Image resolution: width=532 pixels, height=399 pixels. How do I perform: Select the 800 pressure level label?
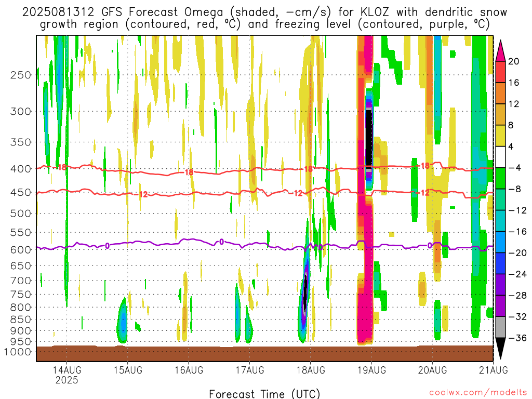21,308
